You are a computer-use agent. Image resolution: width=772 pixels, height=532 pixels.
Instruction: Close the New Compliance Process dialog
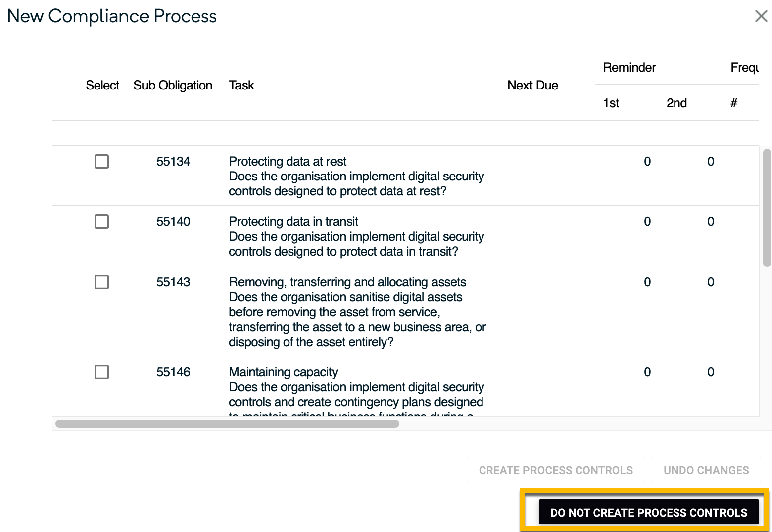[x=761, y=16]
